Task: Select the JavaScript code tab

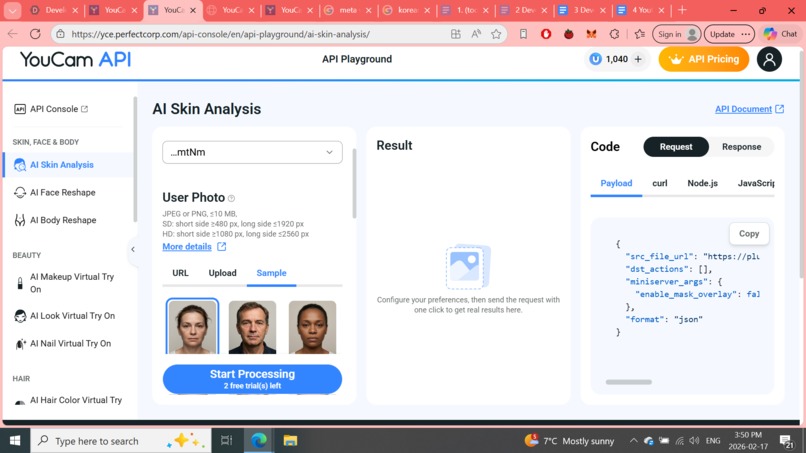Action: pos(756,184)
